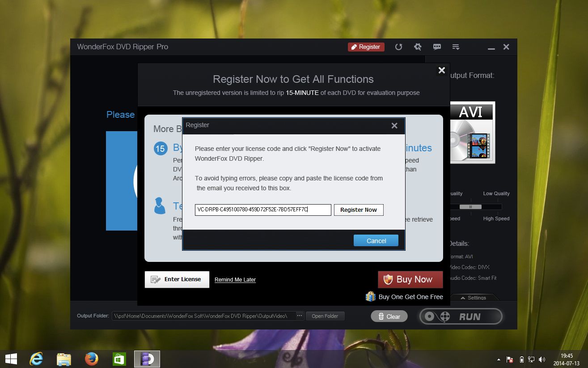The height and width of the screenshot is (368, 588).
Task: Click the 'High Speed' label
Action: click(x=496, y=218)
